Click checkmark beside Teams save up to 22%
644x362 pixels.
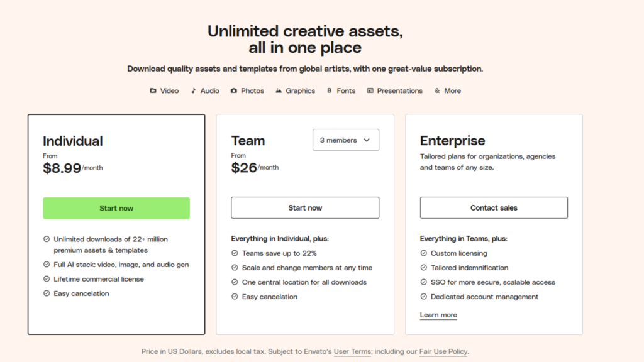pos(235,253)
